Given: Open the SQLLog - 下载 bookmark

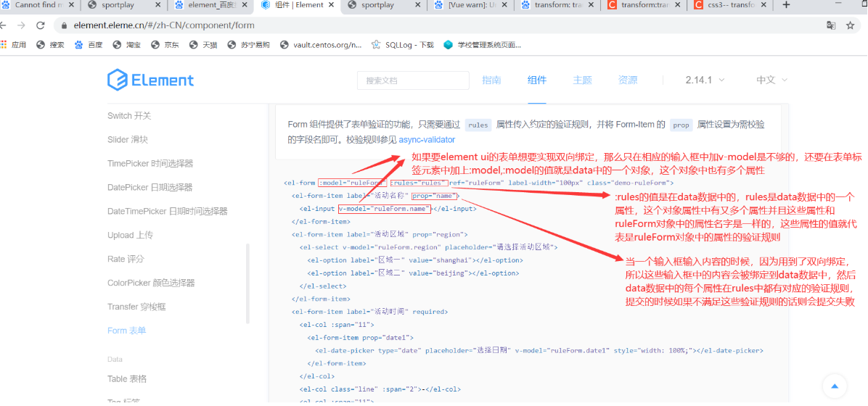Looking at the screenshot, I should point(403,45).
